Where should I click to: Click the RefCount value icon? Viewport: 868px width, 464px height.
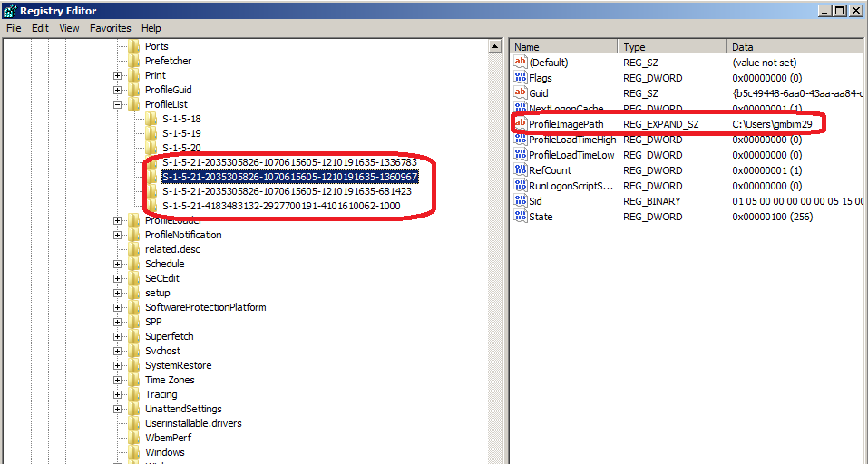point(521,170)
